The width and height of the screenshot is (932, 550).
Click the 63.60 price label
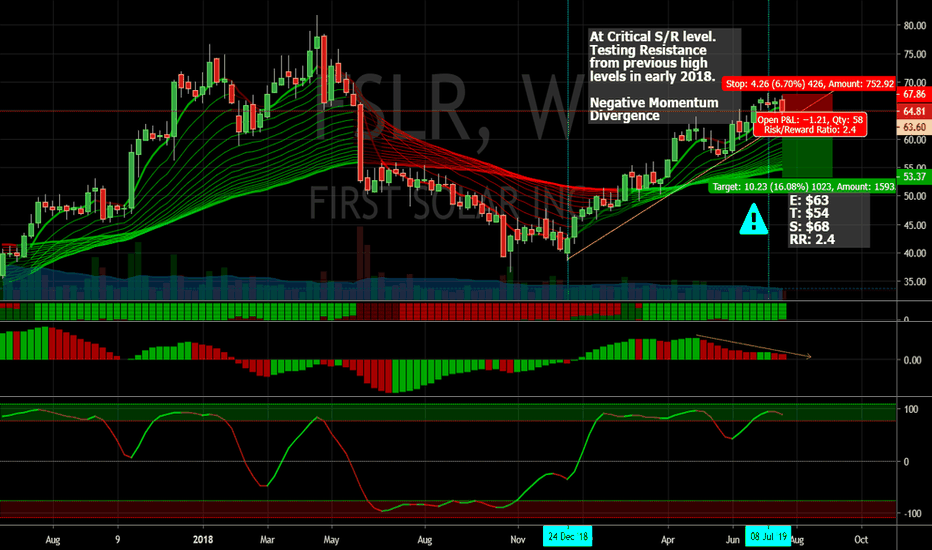[914, 127]
